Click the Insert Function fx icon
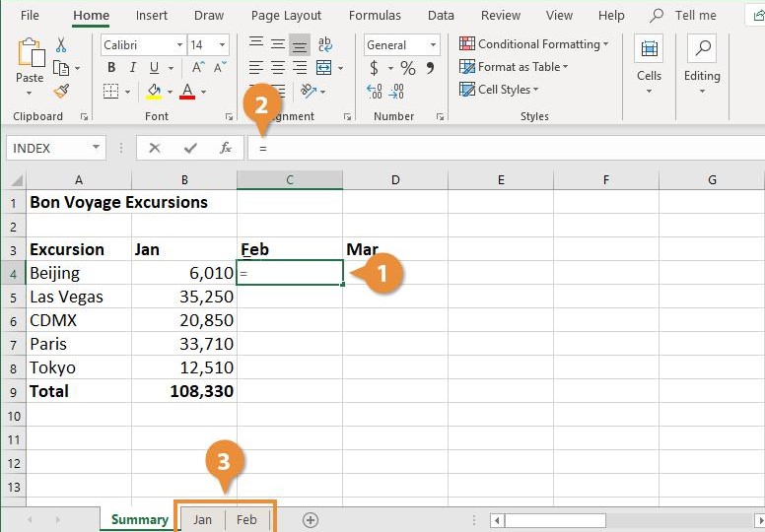The image size is (765, 532). click(x=226, y=148)
